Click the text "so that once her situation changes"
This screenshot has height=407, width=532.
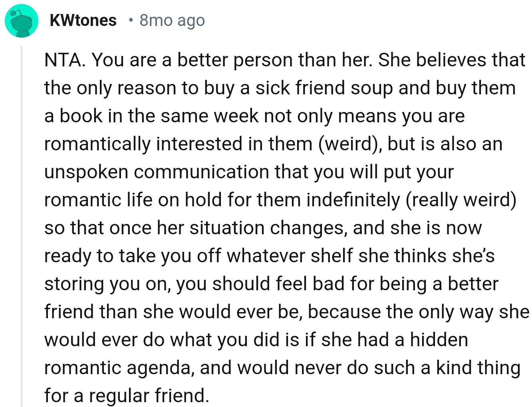[196, 228]
